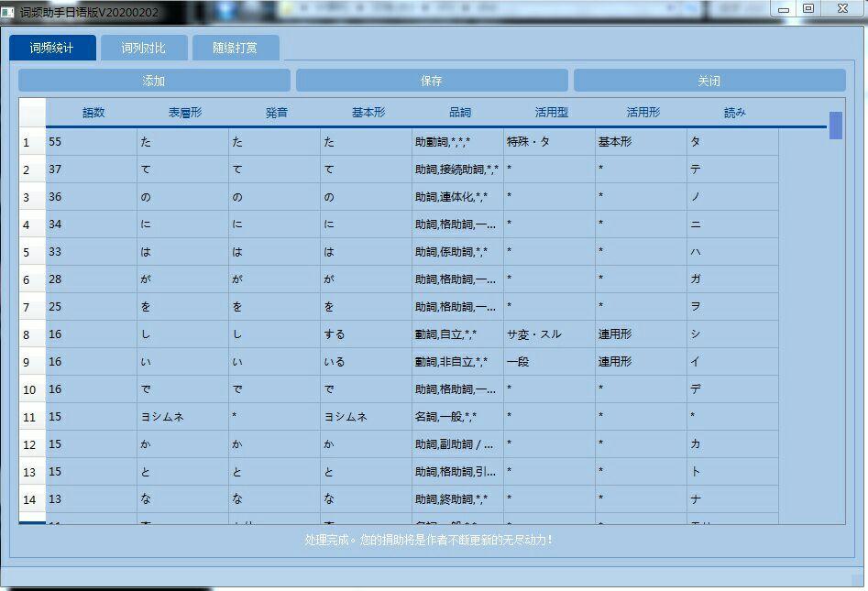Click the 発音 column header
The image size is (868, 591).
click(x=276, y=111)
